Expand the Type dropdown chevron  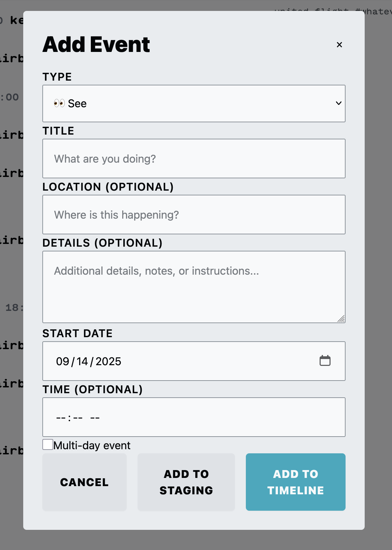point(338,103)
